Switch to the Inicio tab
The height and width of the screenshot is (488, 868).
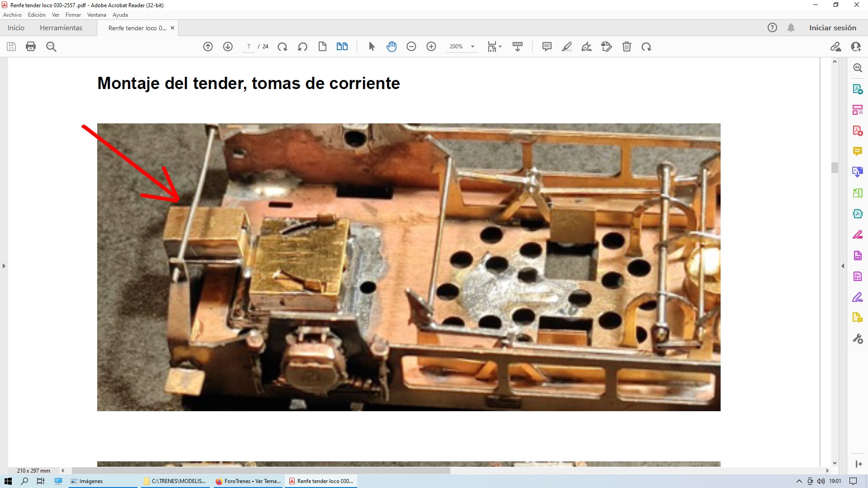pyautogui.click(x=16, y=28)
